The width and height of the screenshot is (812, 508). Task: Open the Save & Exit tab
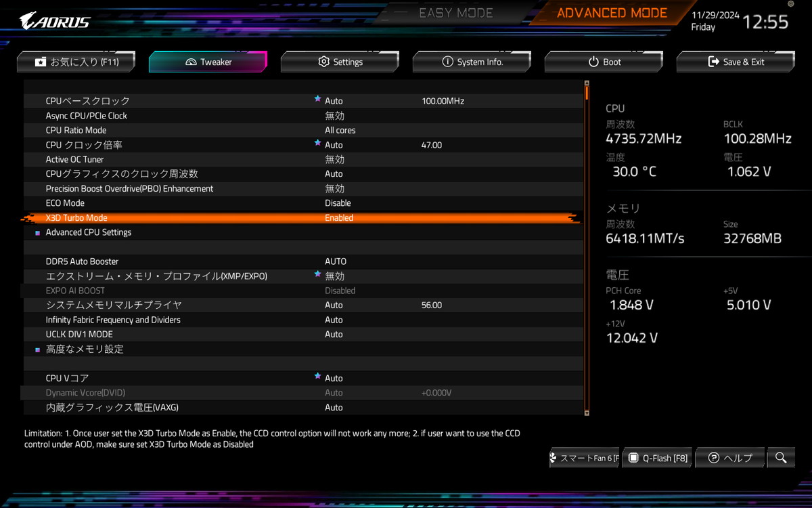pos(736,62)
